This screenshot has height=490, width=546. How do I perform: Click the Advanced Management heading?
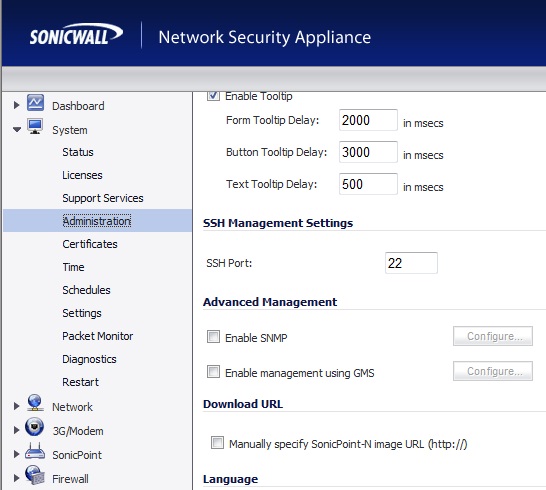point(270,302)
